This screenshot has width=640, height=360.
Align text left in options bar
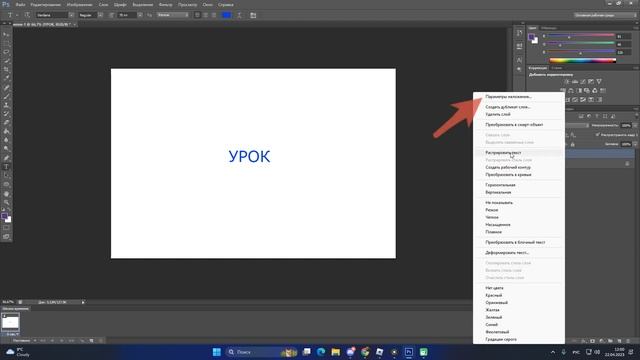click(197, 15)
